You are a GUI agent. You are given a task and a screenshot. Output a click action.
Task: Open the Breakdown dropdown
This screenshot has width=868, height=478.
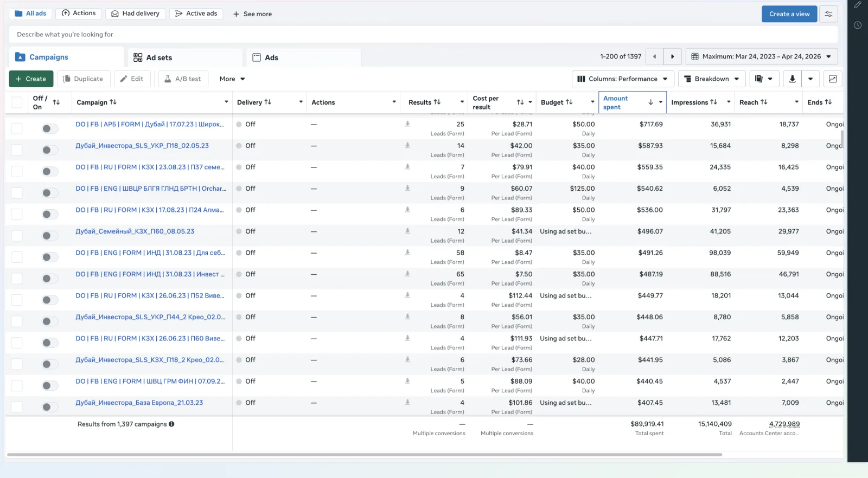pos(712,79)
